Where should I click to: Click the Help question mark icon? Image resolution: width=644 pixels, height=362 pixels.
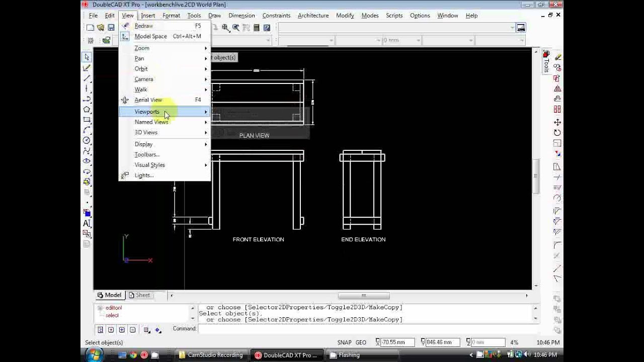pyautogui.click(x=267, y=28)
